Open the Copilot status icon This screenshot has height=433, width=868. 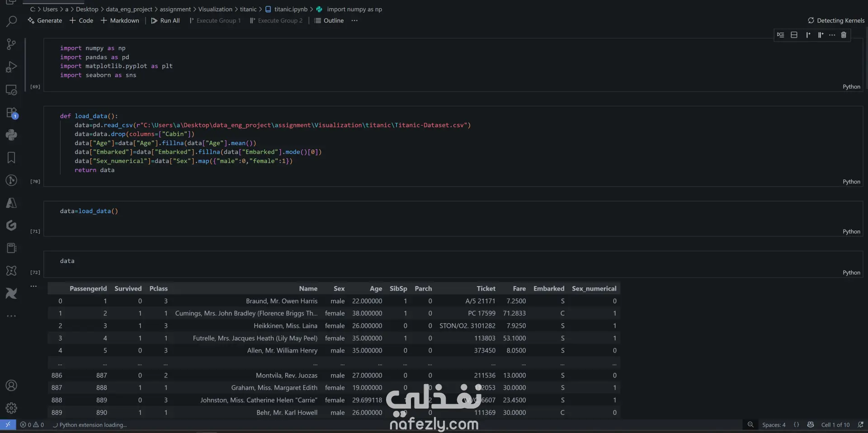point(811,424)
